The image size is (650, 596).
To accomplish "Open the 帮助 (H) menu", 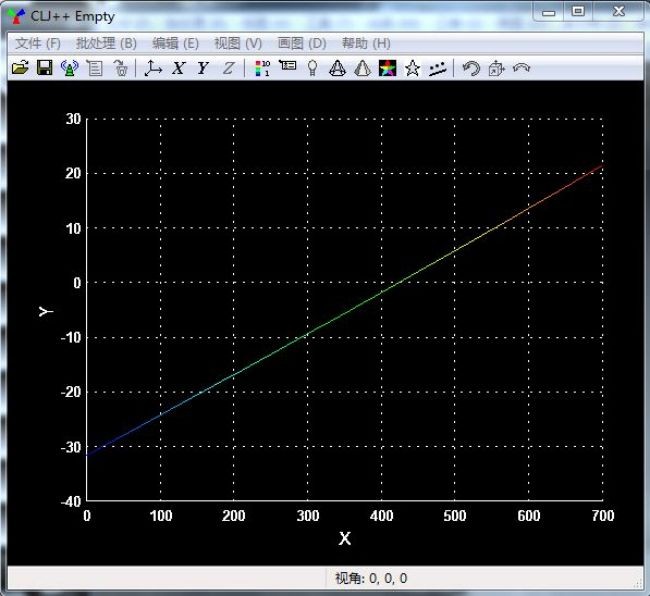I will pos(366,43).
